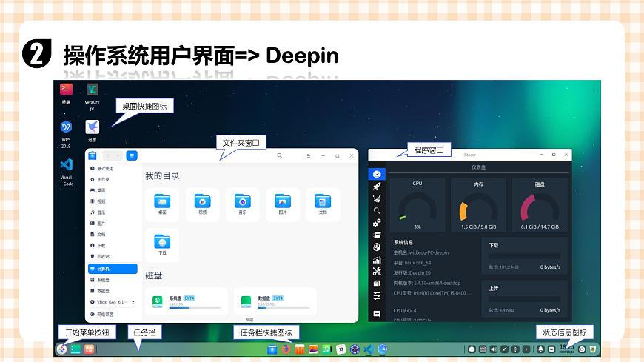
Task: Open Feedback chat icon in Stacer sidebar
Action: 377,314
